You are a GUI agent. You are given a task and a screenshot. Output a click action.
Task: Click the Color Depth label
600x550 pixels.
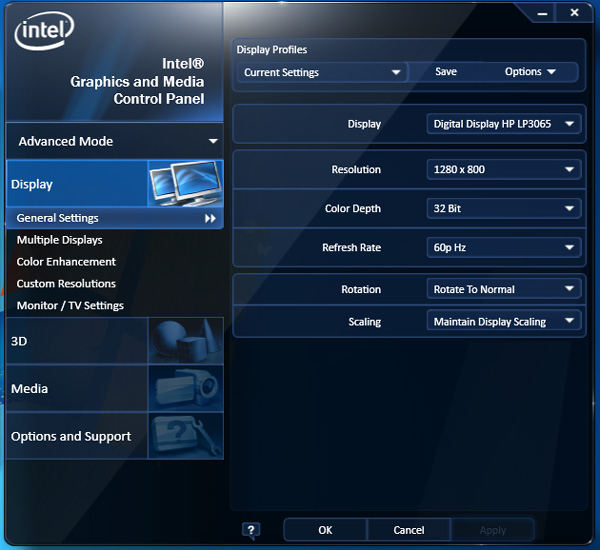(x=353, y=209)
